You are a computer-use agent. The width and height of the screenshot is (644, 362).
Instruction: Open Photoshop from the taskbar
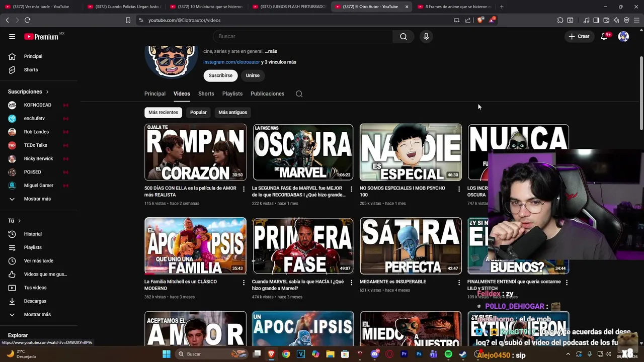click(419, 354)
